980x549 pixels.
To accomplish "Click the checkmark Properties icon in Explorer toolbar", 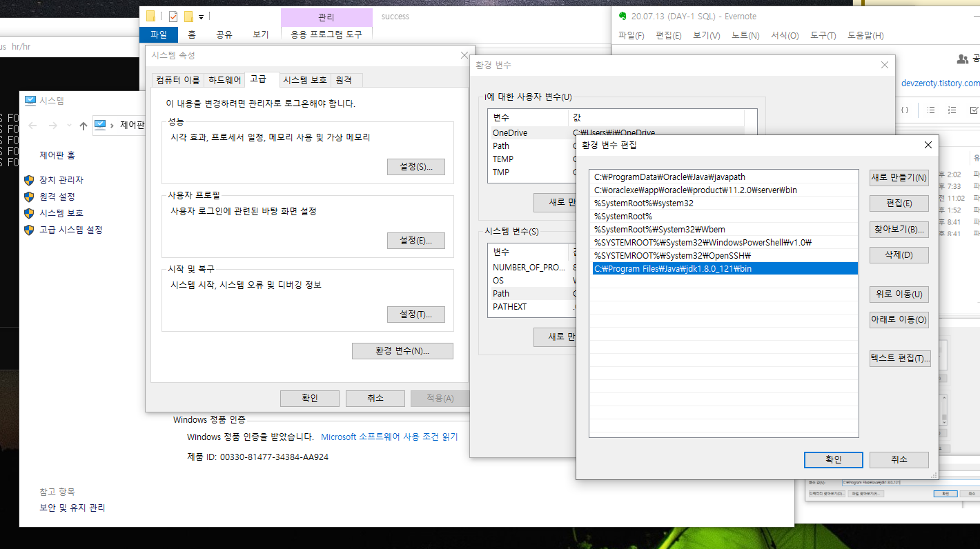I will click(x=173, y=17).
